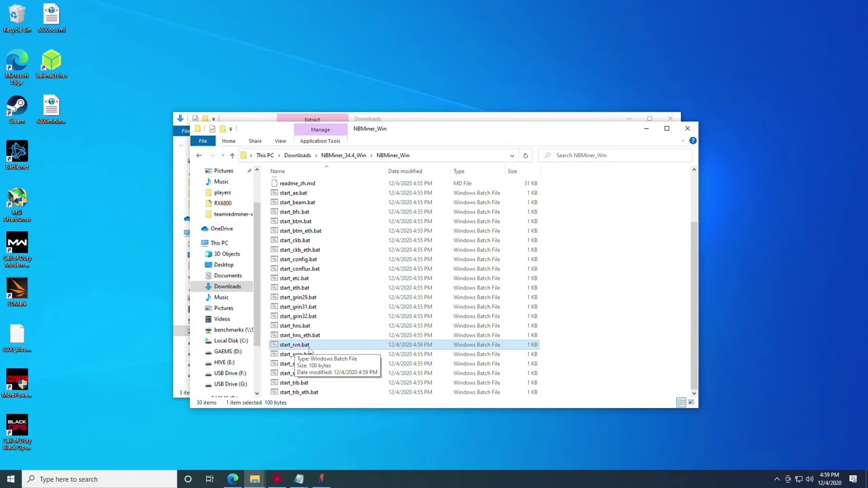Open Edge browser from taskbar
Image resolution: width=868 pixels, height=488 pixels.
[233, 479]
